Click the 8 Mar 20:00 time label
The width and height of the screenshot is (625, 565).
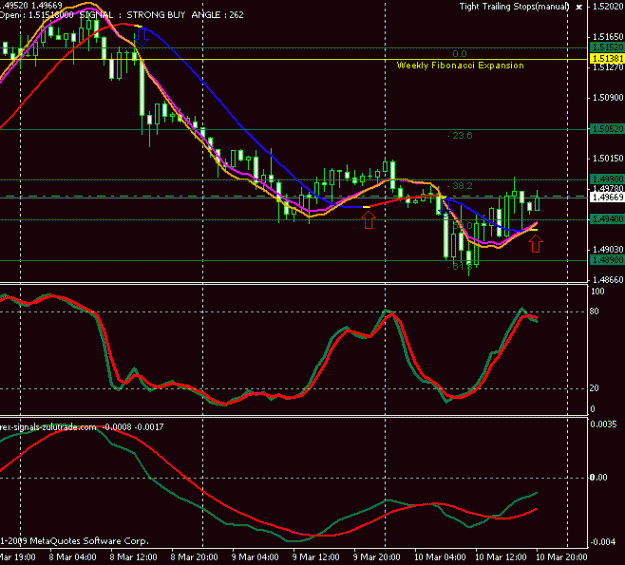click(x=195, y=557)
